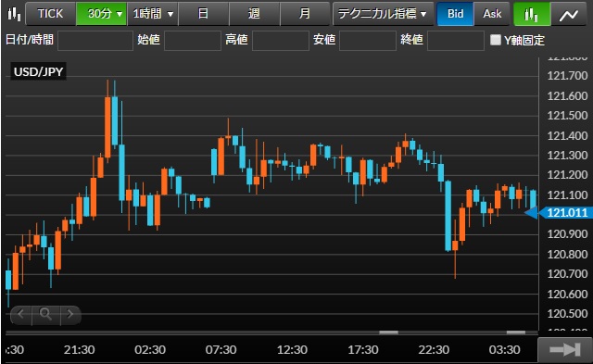Viewport: 593px width, 364px height.
Task: Click the 終値 close price field
Action: pos(456,41)
